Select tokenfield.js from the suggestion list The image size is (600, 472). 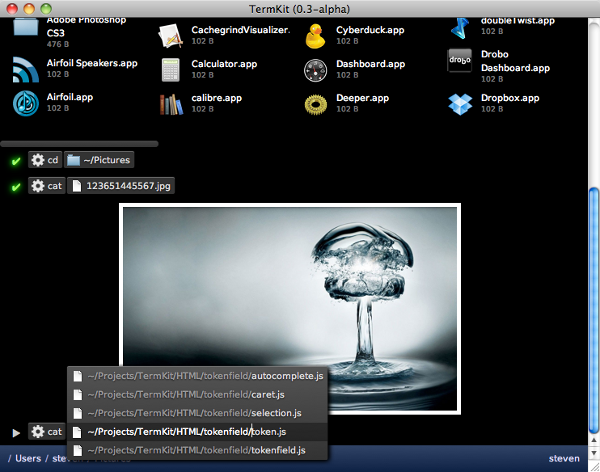(197, 450)
